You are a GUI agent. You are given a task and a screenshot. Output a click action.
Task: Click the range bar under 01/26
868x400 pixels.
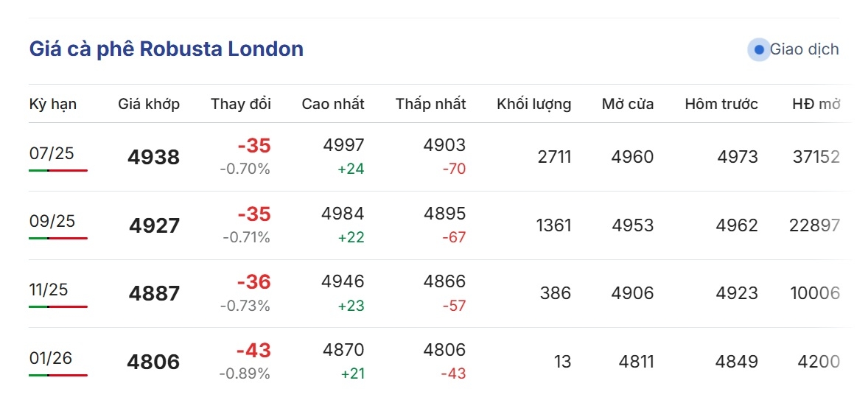58,375
